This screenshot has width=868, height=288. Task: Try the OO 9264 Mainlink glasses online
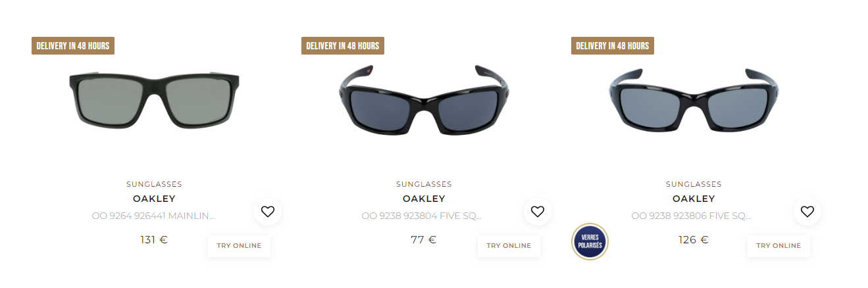(x=239, y=246)
